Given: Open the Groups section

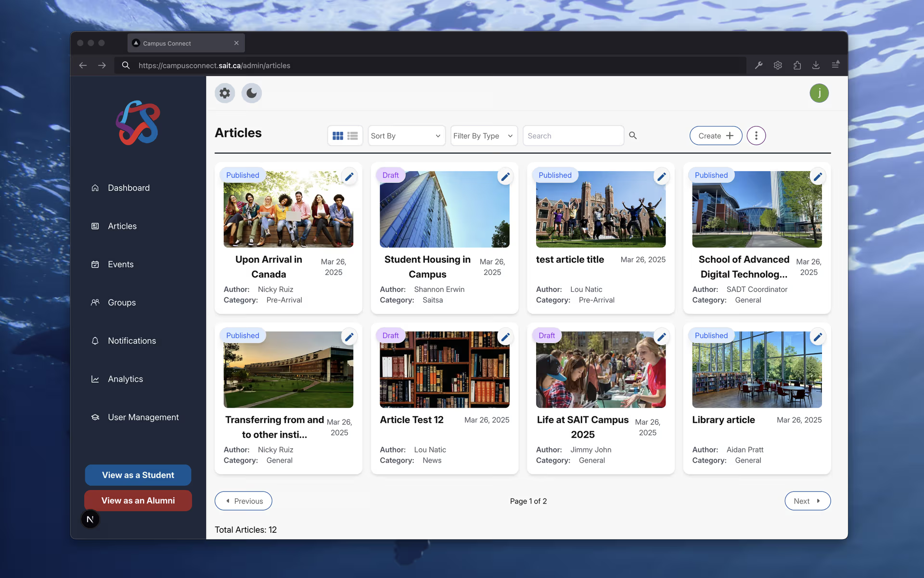Looking at the screenshot, I should pos(121,302).
